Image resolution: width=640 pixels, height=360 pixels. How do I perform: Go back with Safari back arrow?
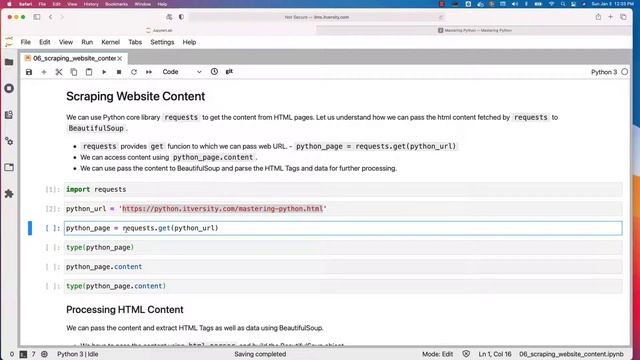click(51, 17)
